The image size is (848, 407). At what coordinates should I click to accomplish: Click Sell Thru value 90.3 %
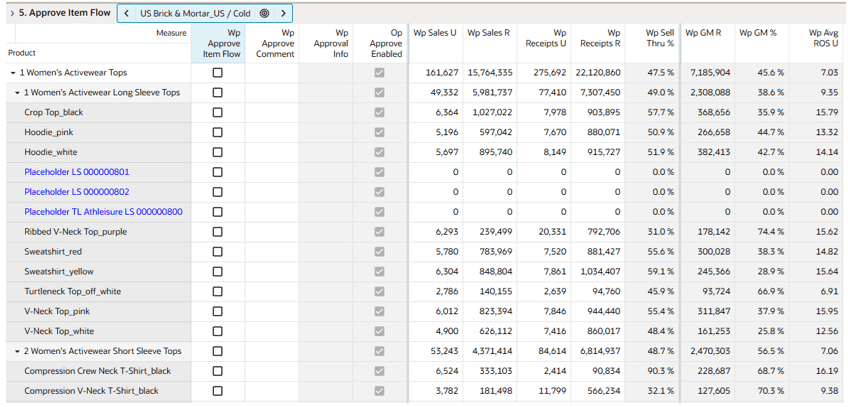tap(661, 371)
